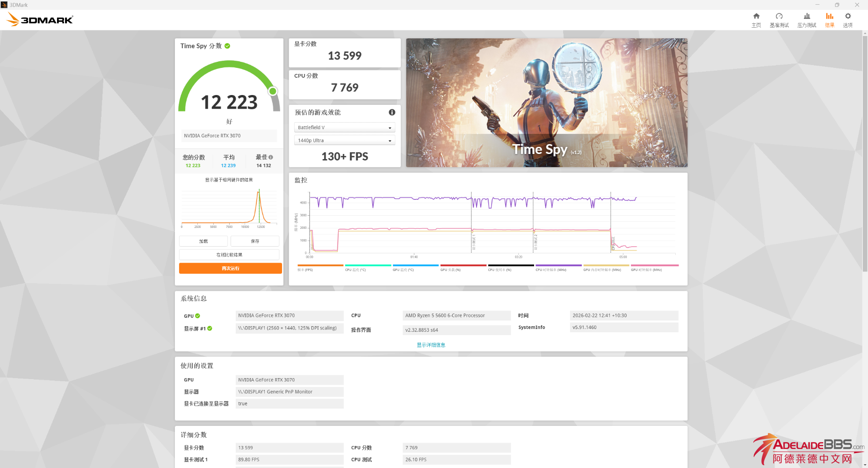Image resolution: width=868 pixels, height=468 pixels.
Task: Click the GPU 负载 (%) red legend swatch
Action: coord(463,265)
